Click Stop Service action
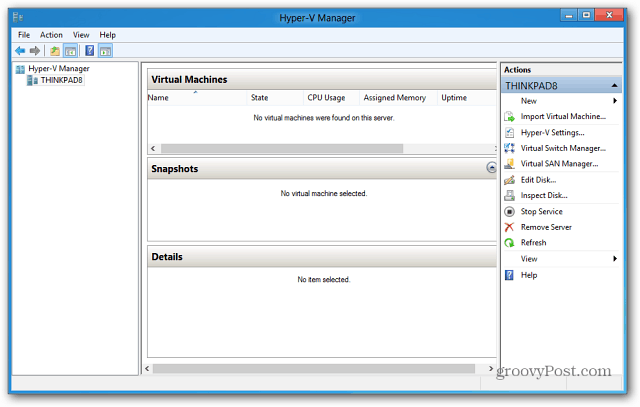 [x=542, y=211]
